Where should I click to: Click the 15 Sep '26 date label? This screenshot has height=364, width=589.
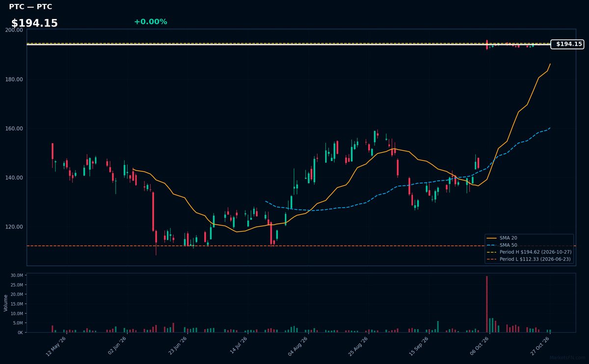418,346
